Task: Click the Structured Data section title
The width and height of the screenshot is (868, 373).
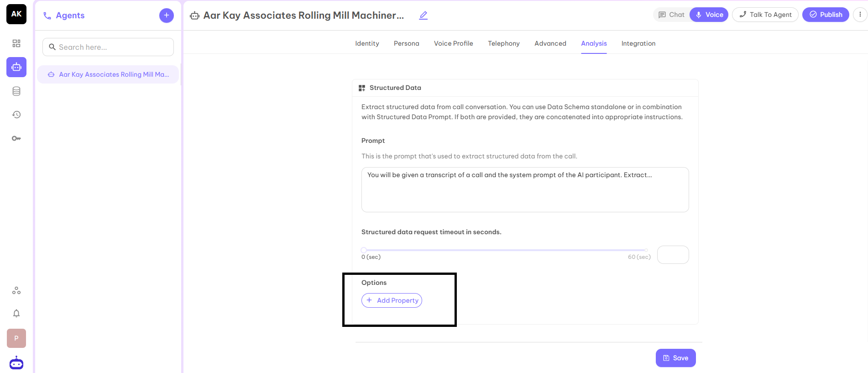Action: pos(395,88)
